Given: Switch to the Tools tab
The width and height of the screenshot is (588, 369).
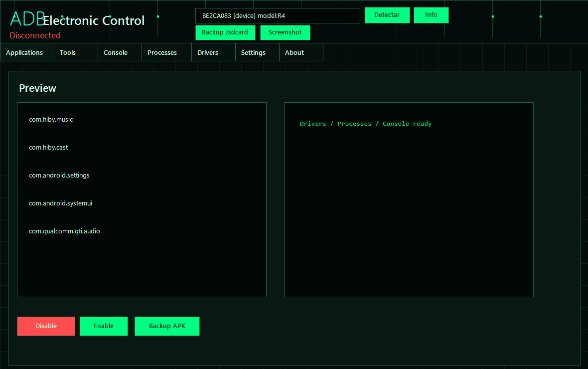Looking at the screenshot, I should tap(76, 52).
